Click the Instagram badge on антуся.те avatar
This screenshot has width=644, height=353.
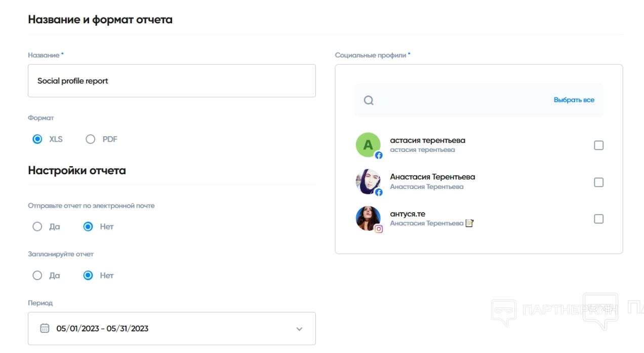[x=379, y=229]
